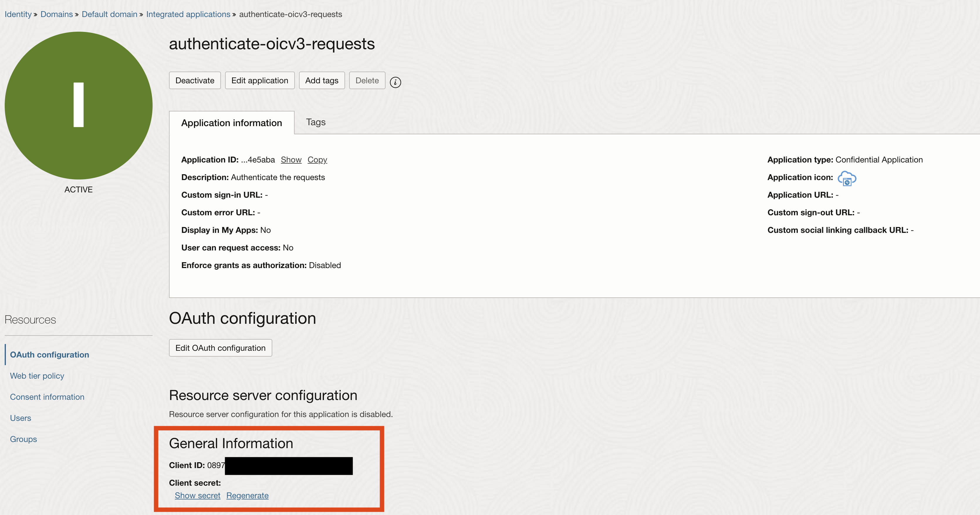This screenshot has height=515, width=980.
Task: Open OAuth configuration in Resources menu
Action: 50,355
